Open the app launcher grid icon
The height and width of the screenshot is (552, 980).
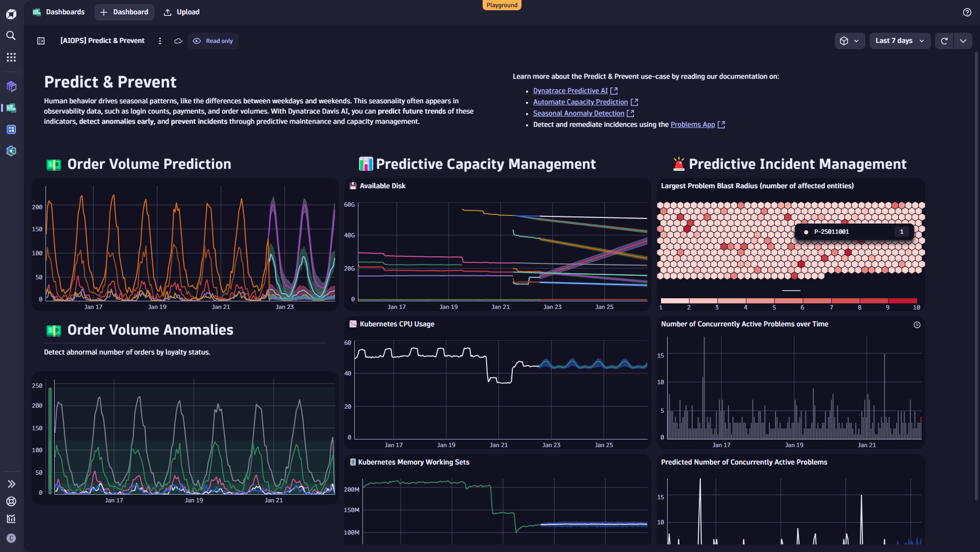11,57
